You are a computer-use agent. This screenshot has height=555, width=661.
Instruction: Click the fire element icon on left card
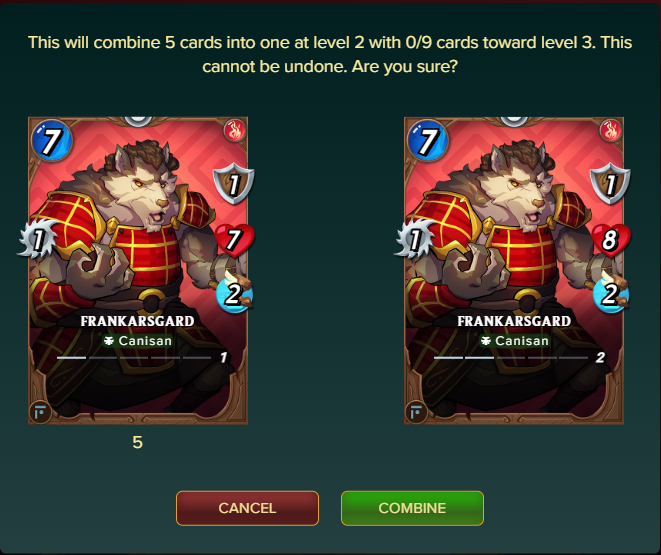pos(235,130)
